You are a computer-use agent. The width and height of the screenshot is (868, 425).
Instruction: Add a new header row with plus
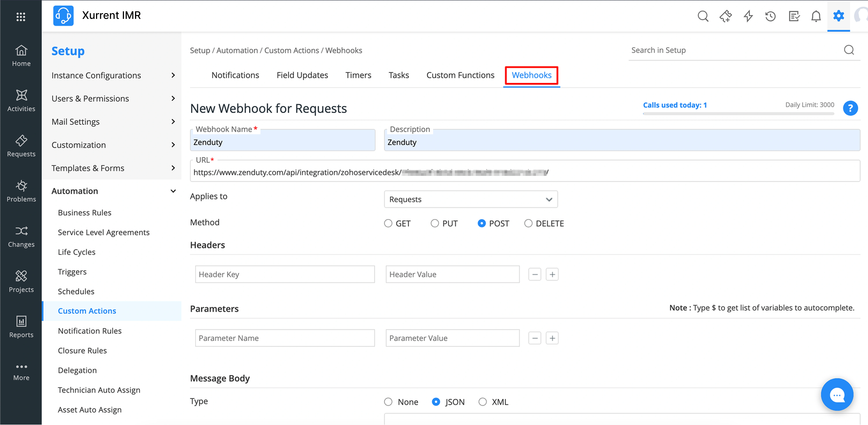click(x=552, y=274)
